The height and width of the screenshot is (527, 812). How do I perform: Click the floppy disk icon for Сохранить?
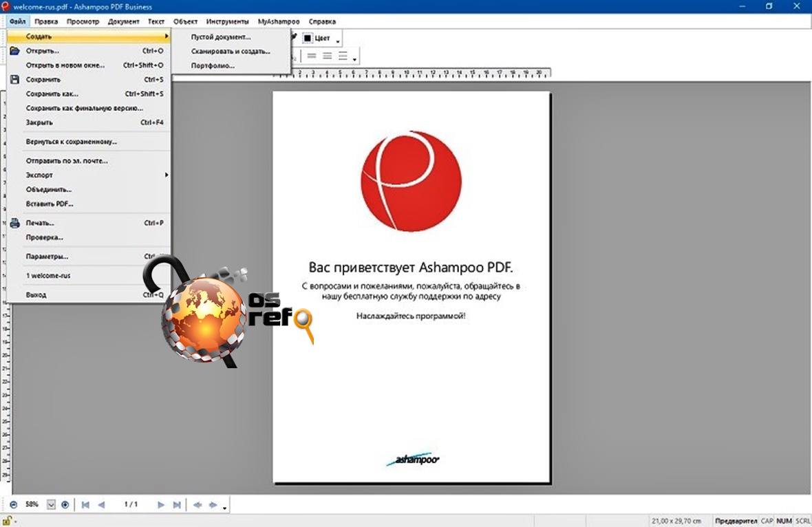(x=14, y=79)
